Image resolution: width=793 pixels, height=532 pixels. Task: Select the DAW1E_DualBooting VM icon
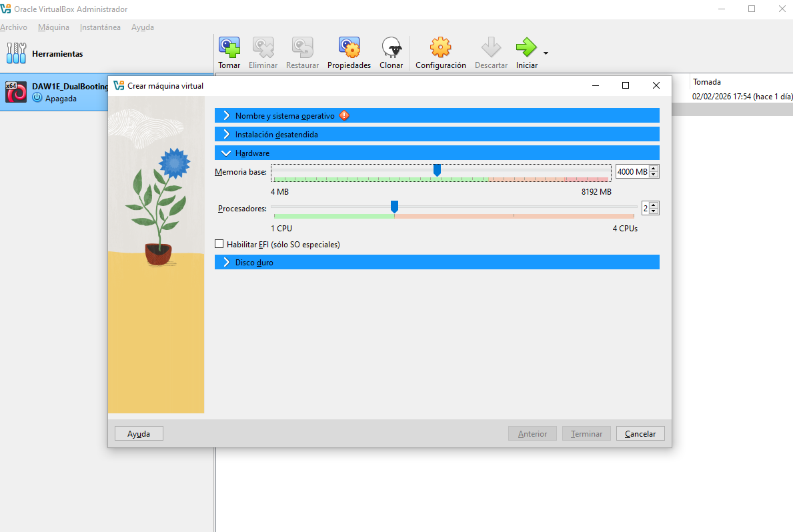tap(16, 92)
